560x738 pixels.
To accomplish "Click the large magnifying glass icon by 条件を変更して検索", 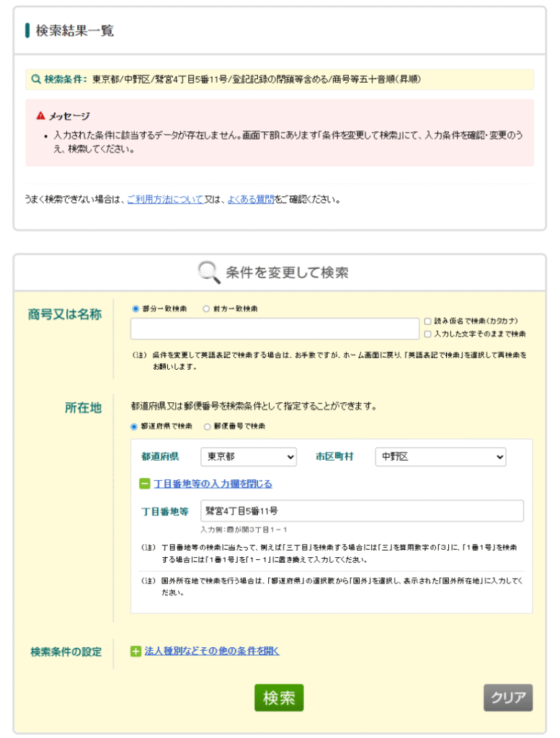I will (209, 272).
